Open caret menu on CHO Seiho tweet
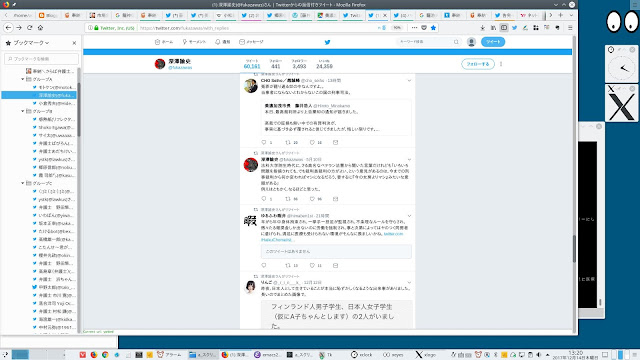 pyautogui.click(x=409, y=80)
